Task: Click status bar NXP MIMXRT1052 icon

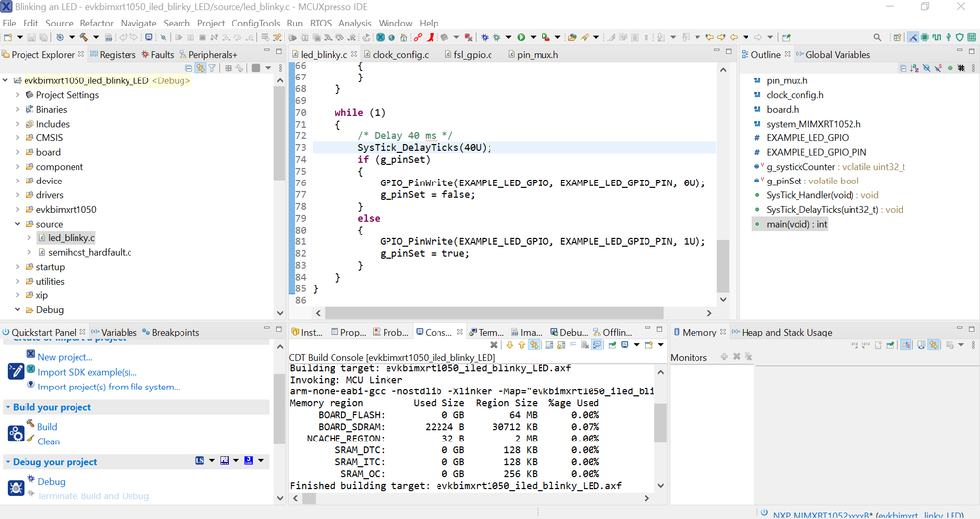Action: click(764, 513)
